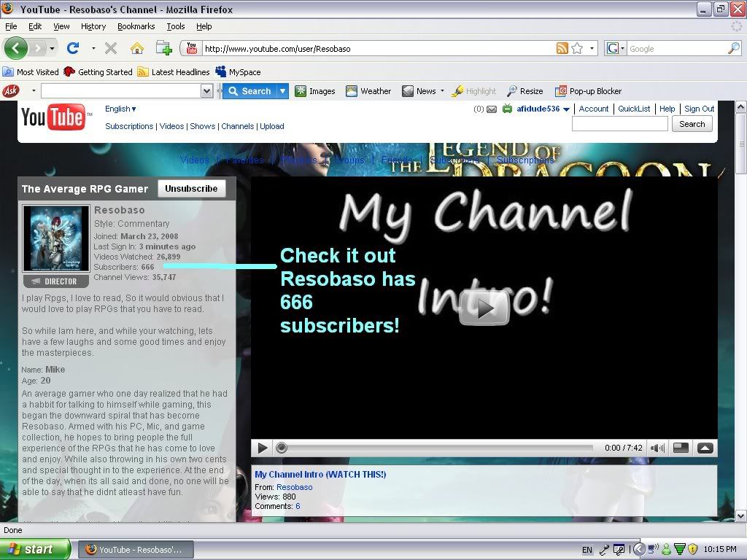Image resolution: width=747 pixels, height=560 pixels.
Task: Open the Edit menu
Action: pyautogui.click(x=35, y=26)
